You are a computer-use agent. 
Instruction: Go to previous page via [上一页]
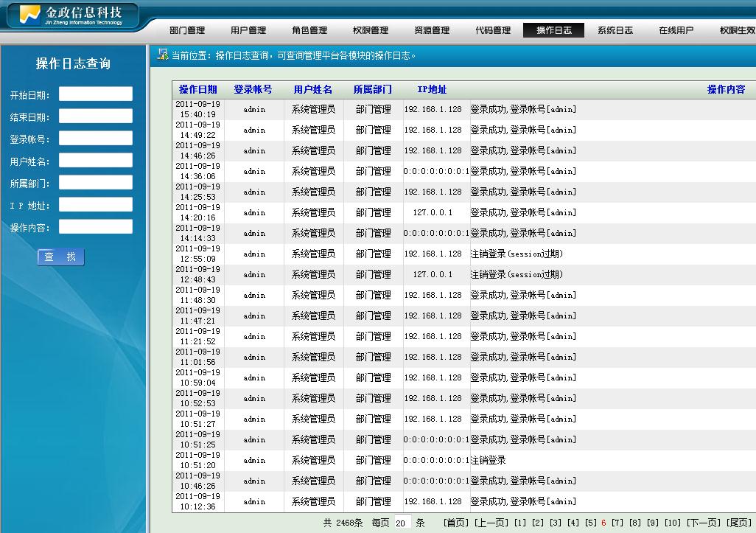click(x=491, y=523)
